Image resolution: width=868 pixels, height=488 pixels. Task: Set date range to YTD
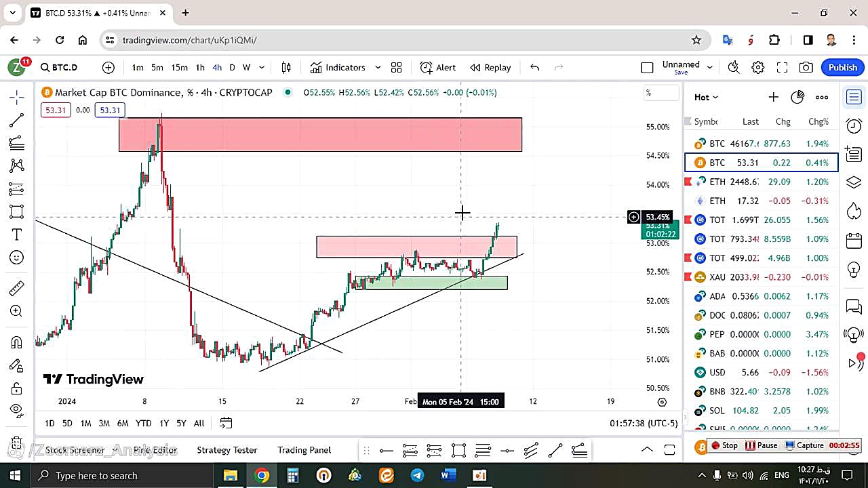point(143,423)
